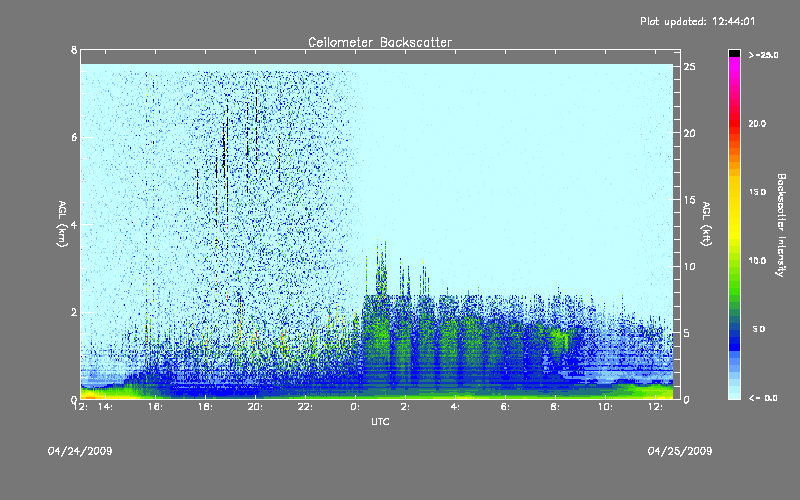Viewport: 800px width, 500px height.
Task: Click the "AGL (kft)" axis label
Action: click(706, 224)
